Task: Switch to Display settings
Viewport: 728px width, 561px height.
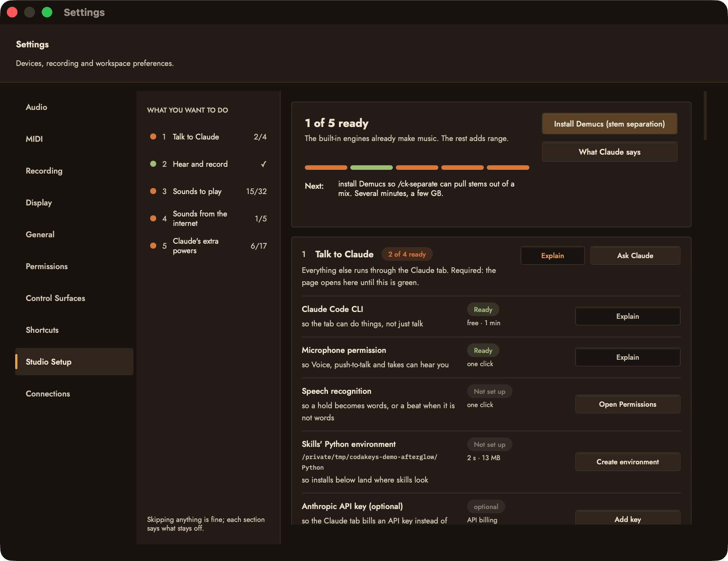Action: point(74,202)
